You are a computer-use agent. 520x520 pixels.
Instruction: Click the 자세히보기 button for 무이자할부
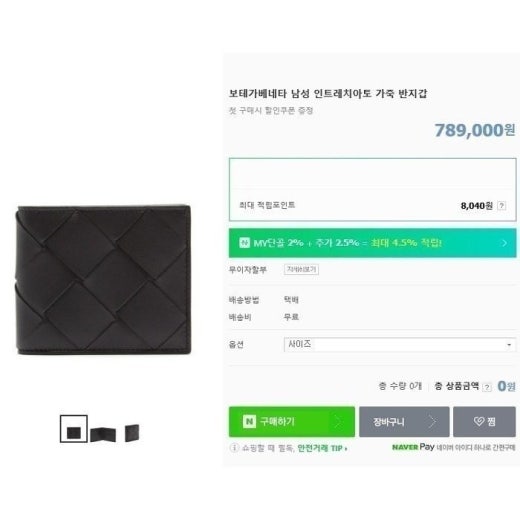coord(301,269)
